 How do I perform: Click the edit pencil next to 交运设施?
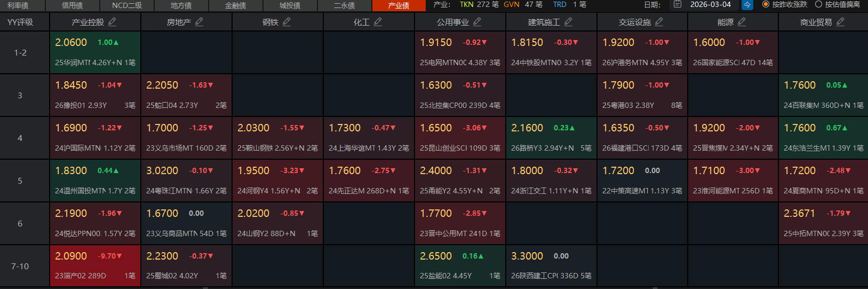point(659,22)
